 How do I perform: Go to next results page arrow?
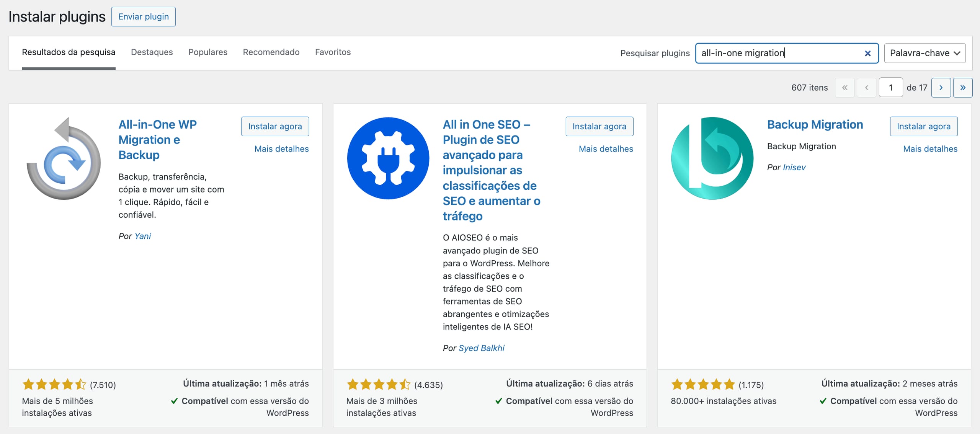pyautogui.click(x=941, y=88)
